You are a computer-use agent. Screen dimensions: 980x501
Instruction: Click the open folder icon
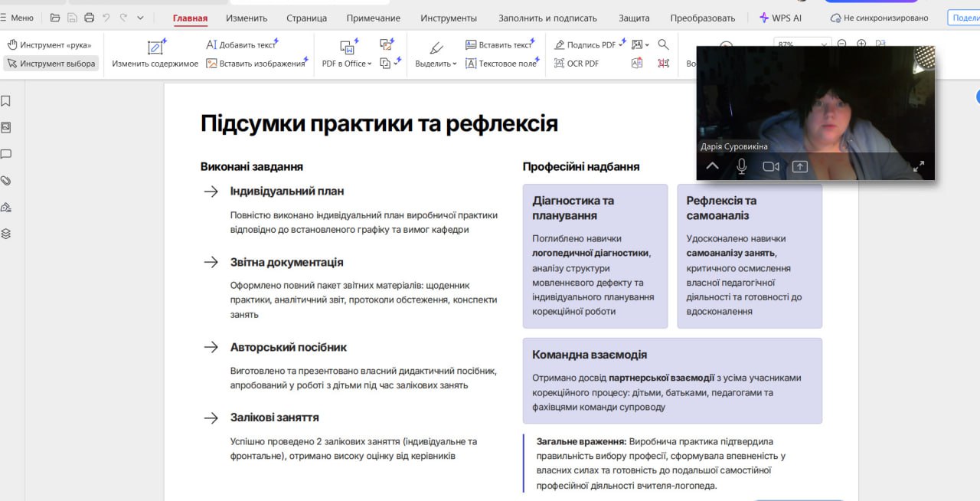pyautogui.click(x=55, y=18)
